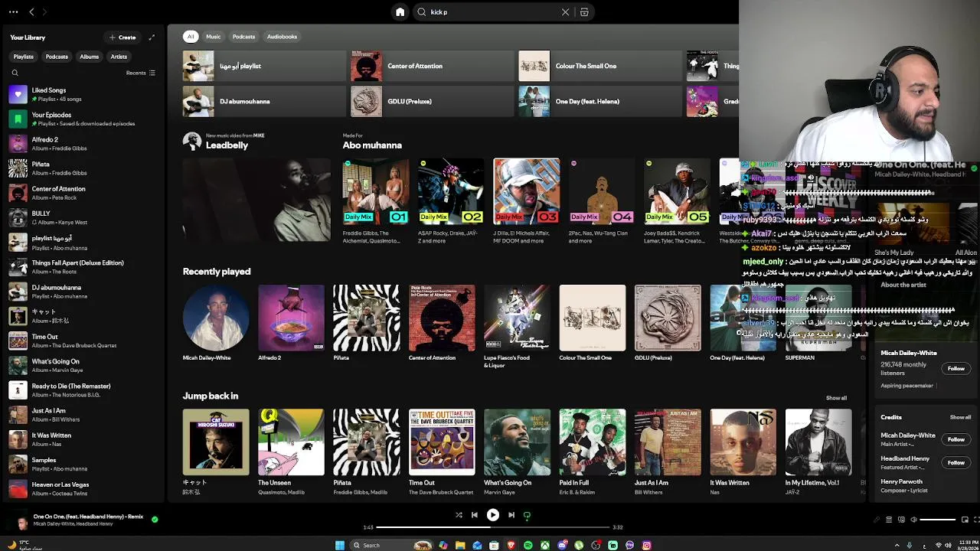Clear the search field with the X

[566, 12]
